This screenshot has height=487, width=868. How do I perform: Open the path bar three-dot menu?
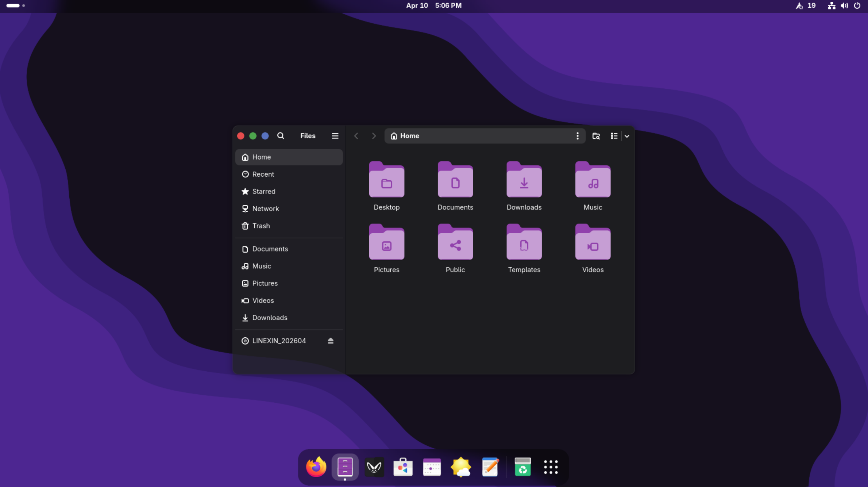coord(577,136)
